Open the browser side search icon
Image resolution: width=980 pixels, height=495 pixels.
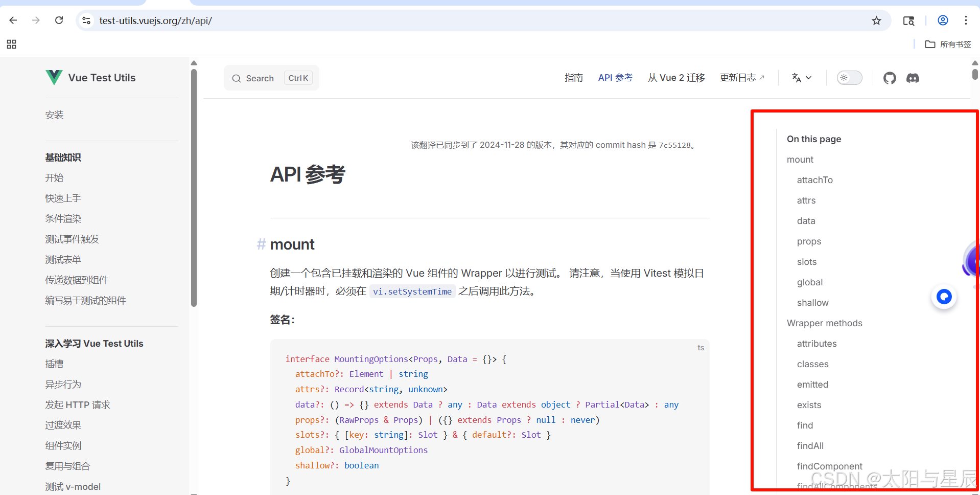(x=908, y=20)
